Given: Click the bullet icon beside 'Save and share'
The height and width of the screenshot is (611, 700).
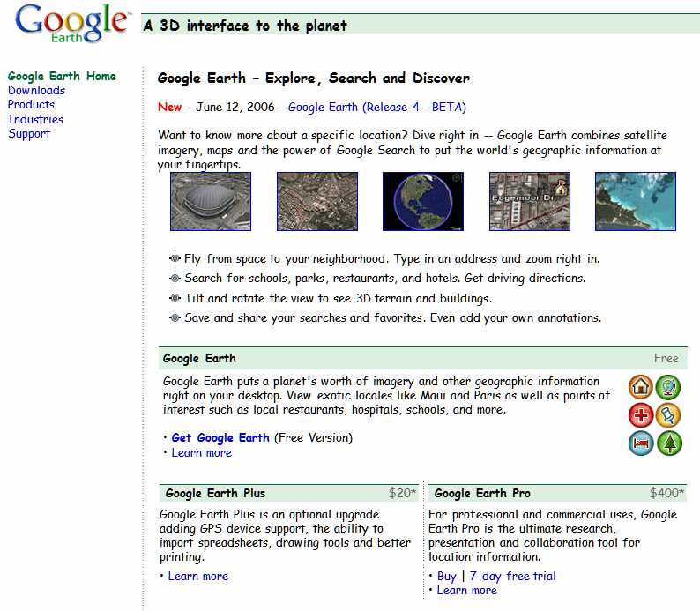Looking at the screenshot, I should tap(175, 317).
